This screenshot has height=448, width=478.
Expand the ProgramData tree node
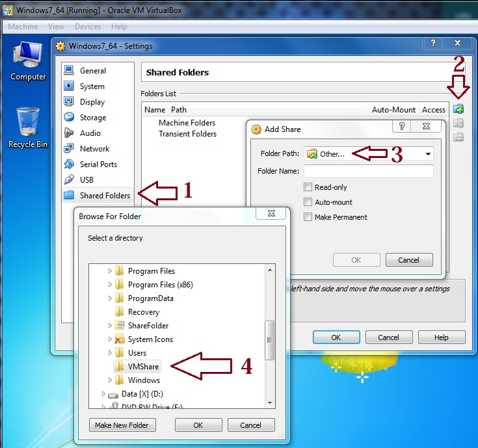(110, 298)
